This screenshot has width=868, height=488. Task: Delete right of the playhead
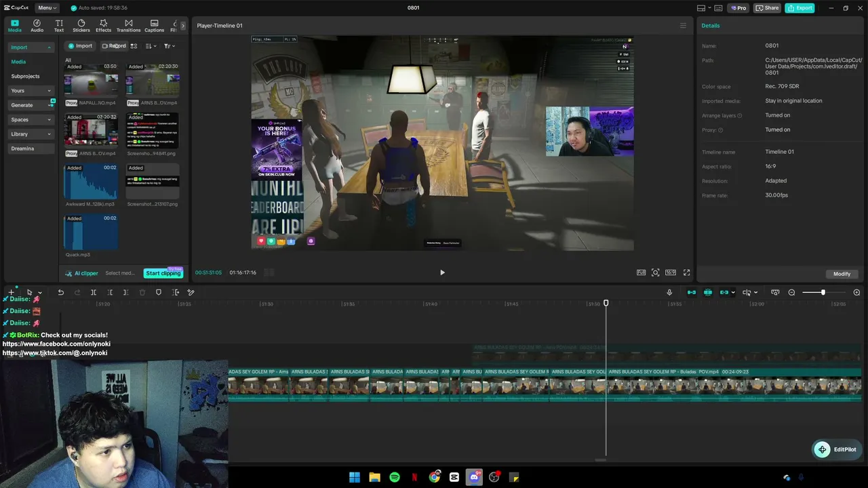pyautogui.click(x=125, y=292)
